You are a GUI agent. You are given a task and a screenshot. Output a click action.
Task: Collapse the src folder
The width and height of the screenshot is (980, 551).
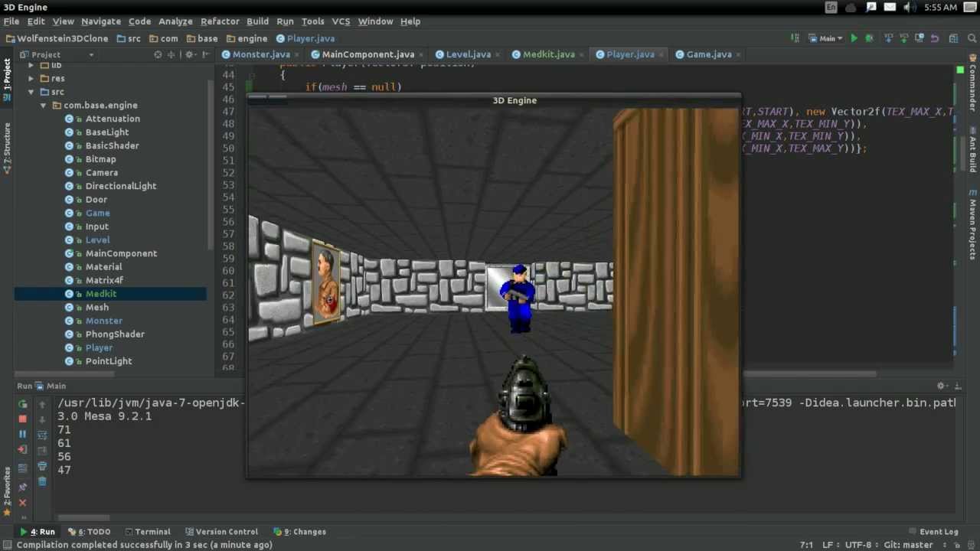[x=31, y=92]
